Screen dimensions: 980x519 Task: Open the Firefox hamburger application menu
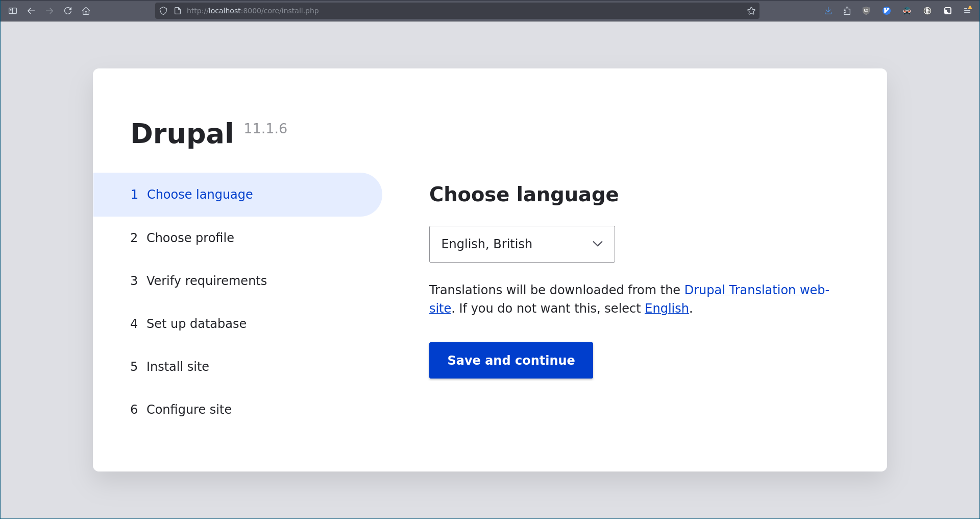click(967, 11)
